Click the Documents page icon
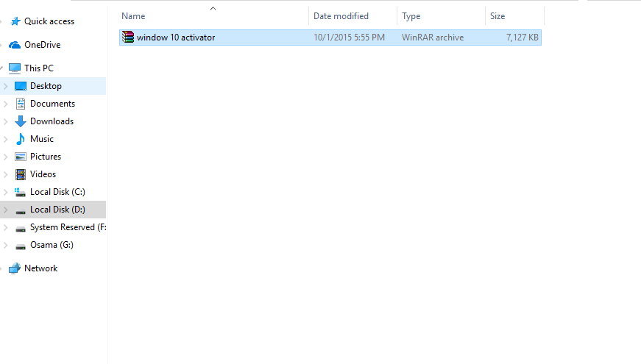The image size is (641, 364). click(x=21, y=104)
